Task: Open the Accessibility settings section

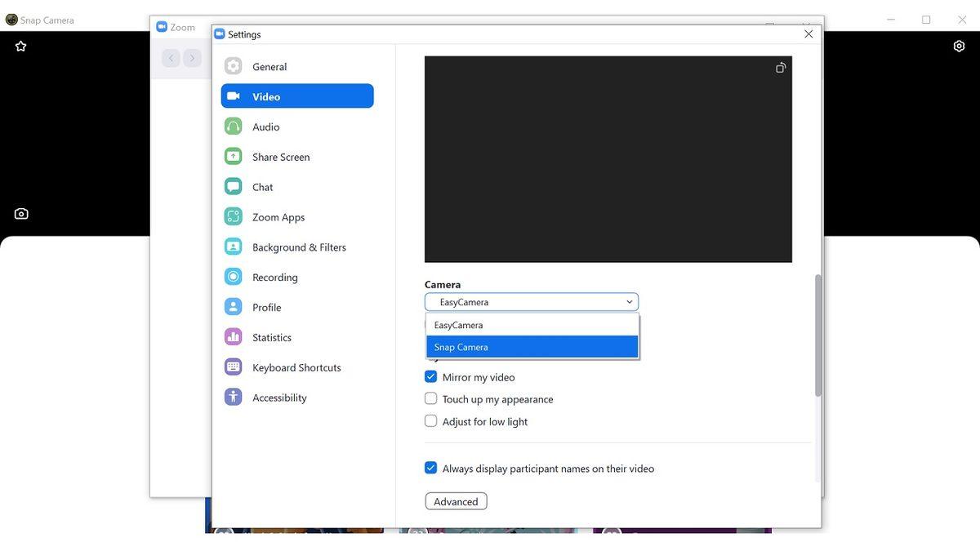Action: click(x=279, y=398)
